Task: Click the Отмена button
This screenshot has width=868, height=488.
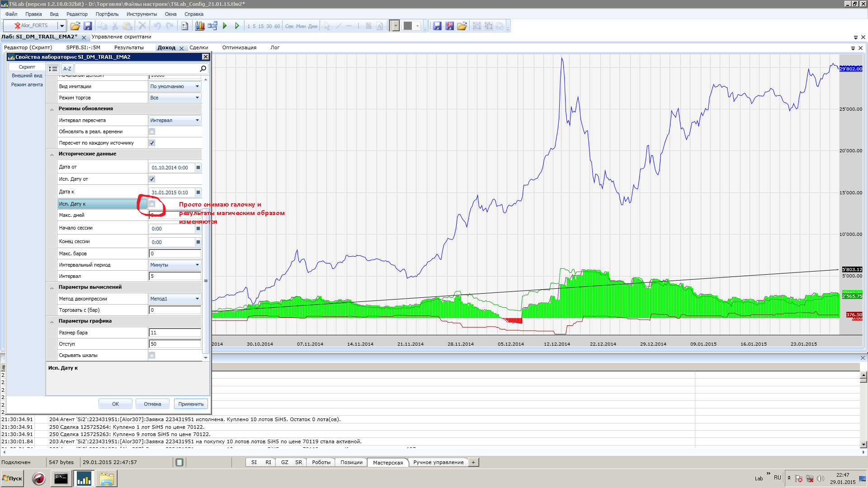Action: (152, 404)
